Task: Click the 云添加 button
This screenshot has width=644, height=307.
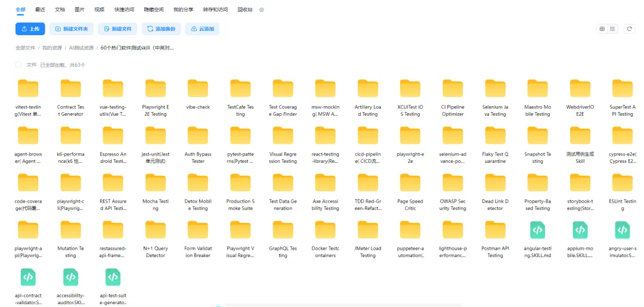Action: 203,29
